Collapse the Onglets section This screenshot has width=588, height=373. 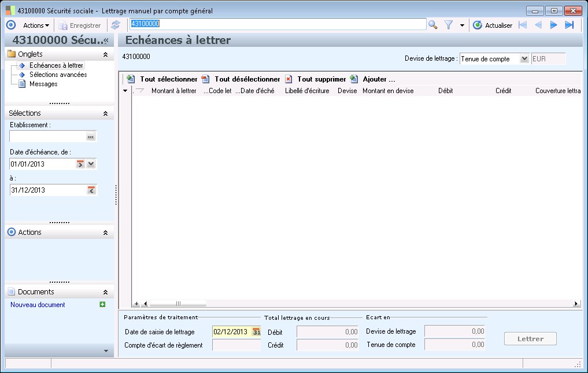click(105, 54)
